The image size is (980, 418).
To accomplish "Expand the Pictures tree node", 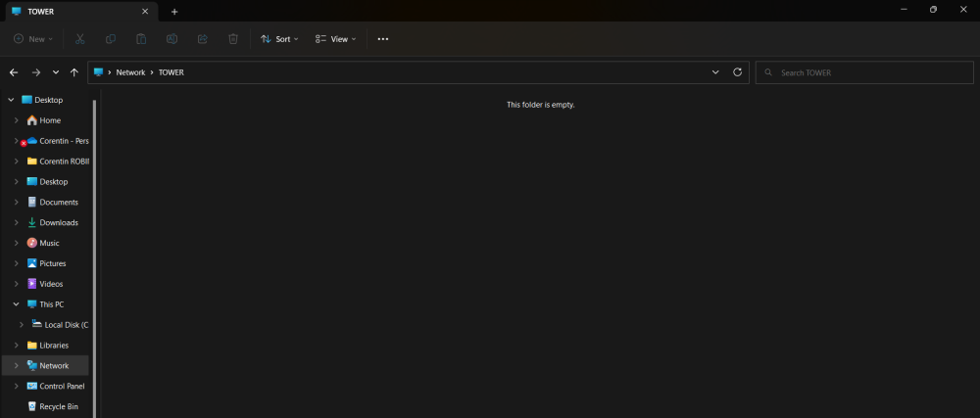I will pos(17,263).
